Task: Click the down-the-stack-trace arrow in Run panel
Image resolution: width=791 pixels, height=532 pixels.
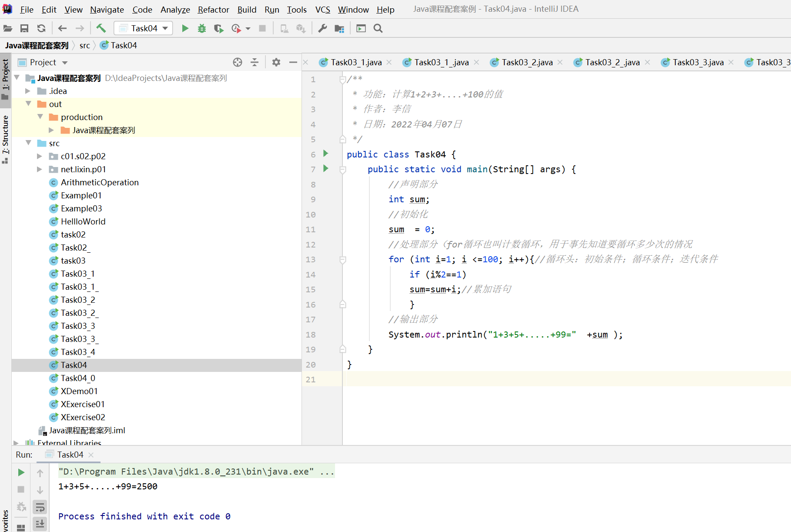Action: tap(40, 490)
